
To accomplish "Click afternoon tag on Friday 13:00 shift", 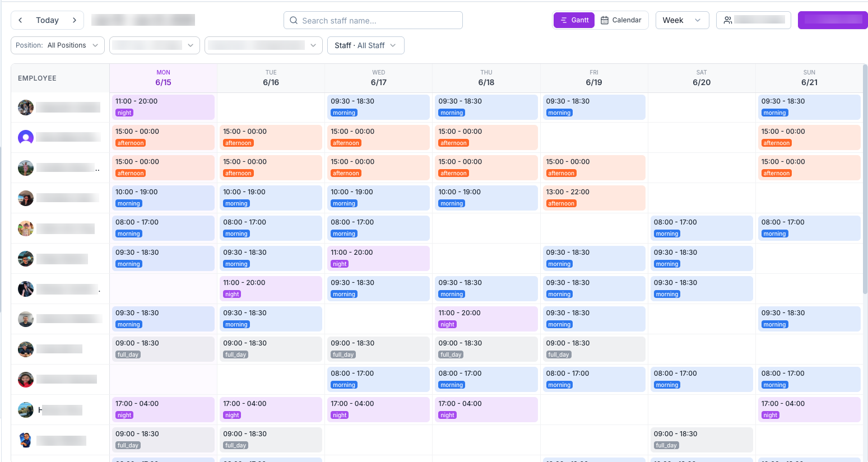I will point(561,203).
